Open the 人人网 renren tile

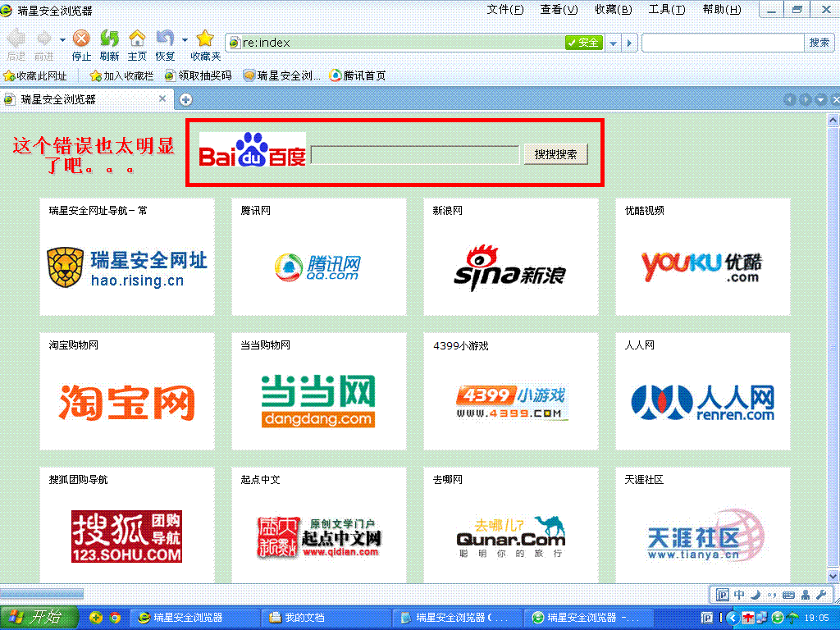click(x=703, y=391)
